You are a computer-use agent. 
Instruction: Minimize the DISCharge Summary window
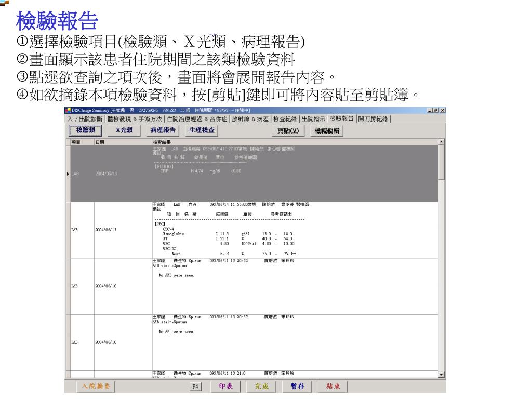(x=430, y=110)
